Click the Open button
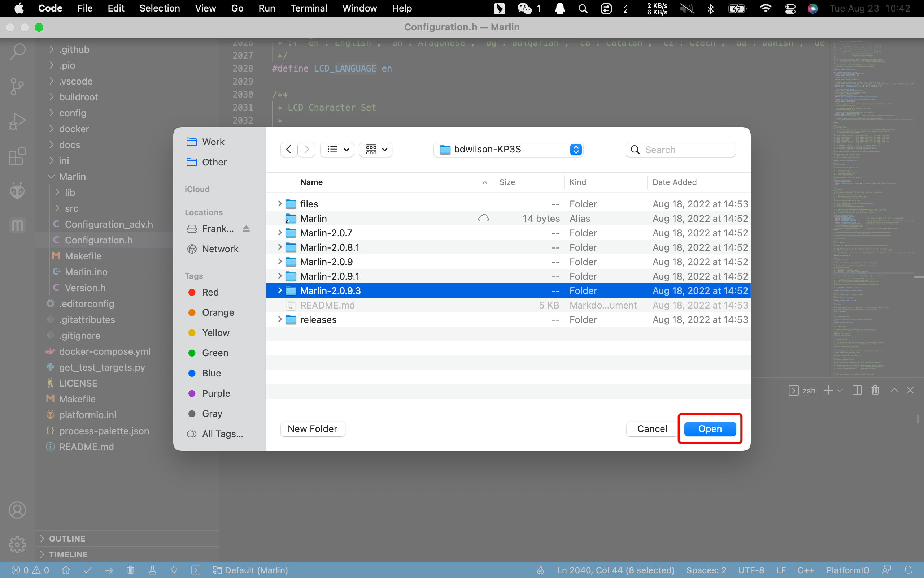 pos(710,428)
